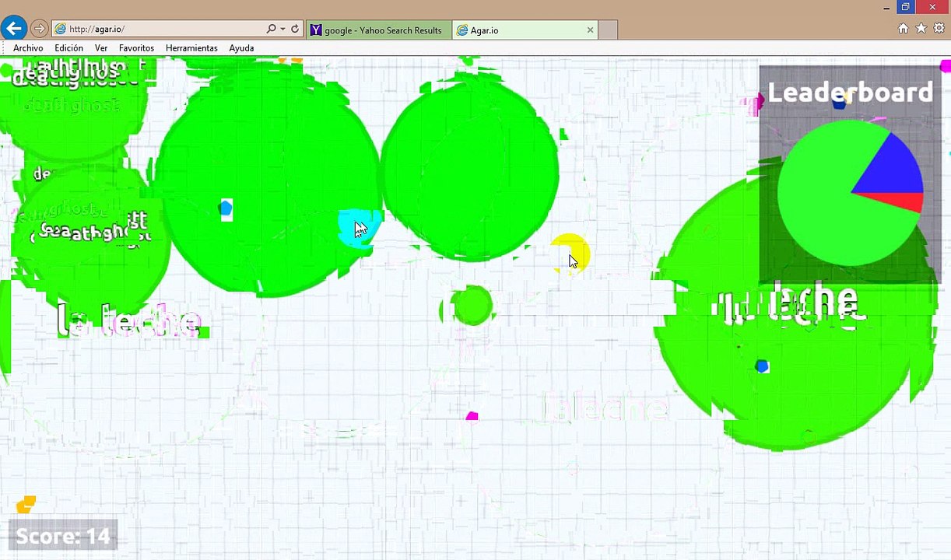Click the magenta pellet near the bottom center
This screenshot has width=951, height=560.
(472, 418)
